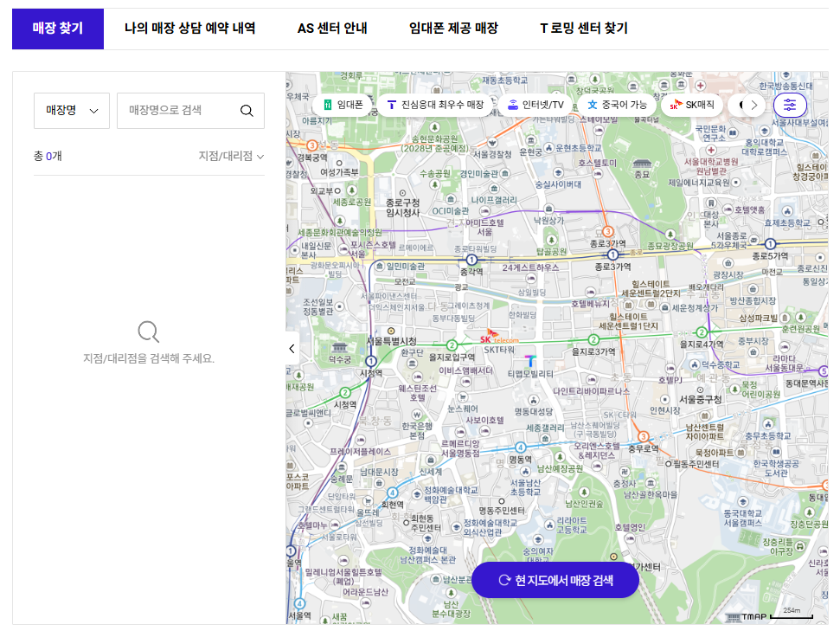Enable the 중국어 가능 filter chip

click(x=617, y=105)
